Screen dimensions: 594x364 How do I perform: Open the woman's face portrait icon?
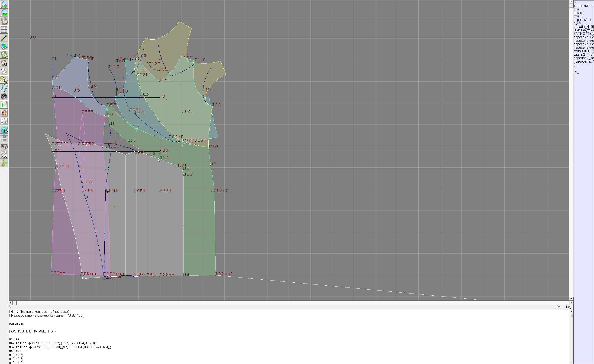(4, 113)
